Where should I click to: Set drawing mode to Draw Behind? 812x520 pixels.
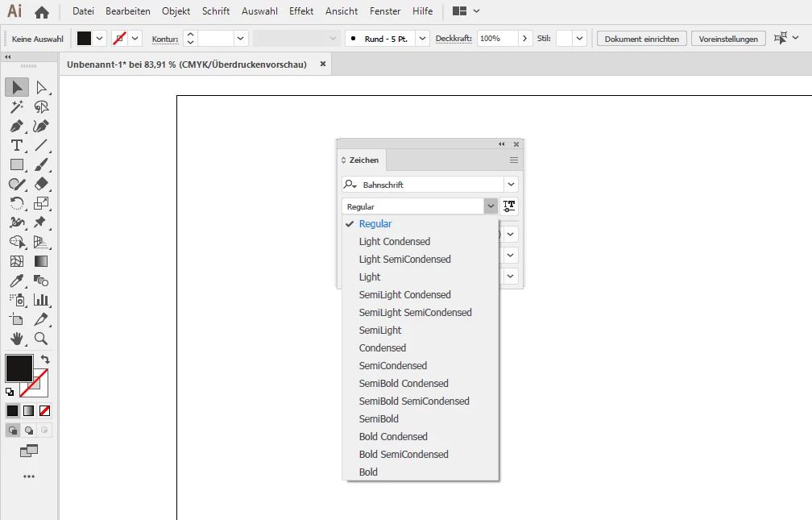point(29,430)
